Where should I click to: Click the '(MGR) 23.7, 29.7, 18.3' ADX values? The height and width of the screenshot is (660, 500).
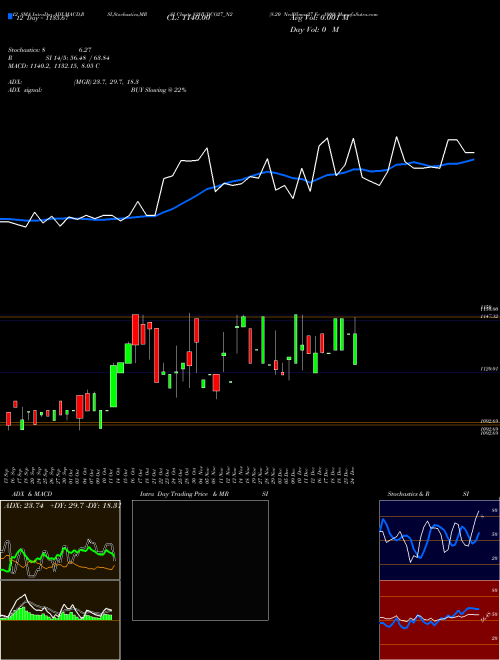106,82
